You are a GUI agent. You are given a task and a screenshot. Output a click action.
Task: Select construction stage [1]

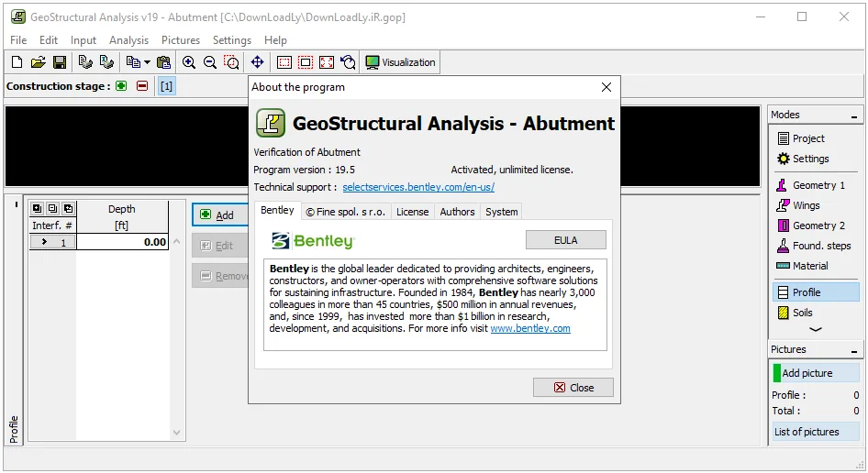pos(167,86)
